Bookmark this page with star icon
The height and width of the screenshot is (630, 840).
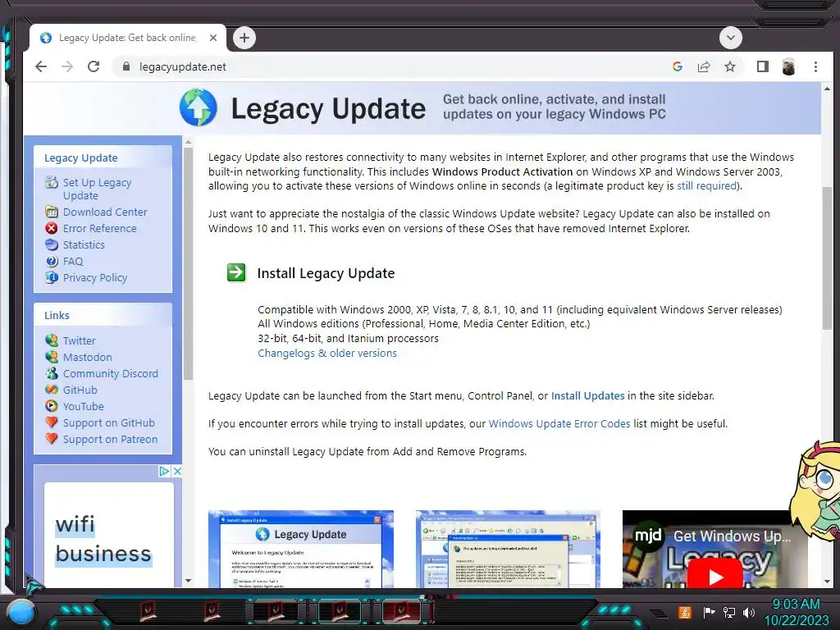729,66
